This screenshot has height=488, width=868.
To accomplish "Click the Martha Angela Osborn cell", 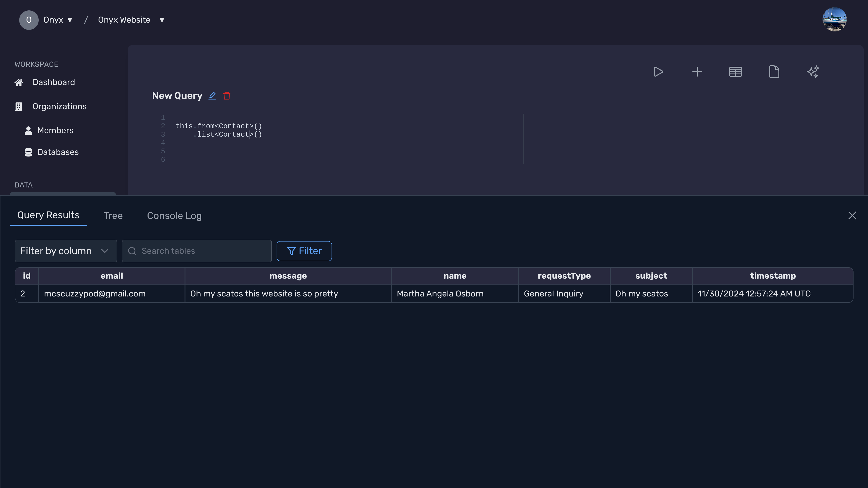I will pos(455,294).
